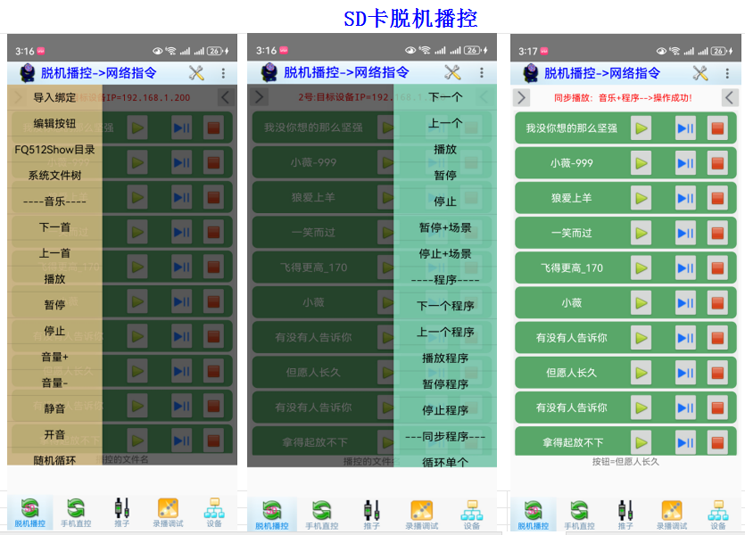The height and width of the screenshot is (535, 745).
Task: Open 录播调试 tab on the left phone
Action: [167, 513]
